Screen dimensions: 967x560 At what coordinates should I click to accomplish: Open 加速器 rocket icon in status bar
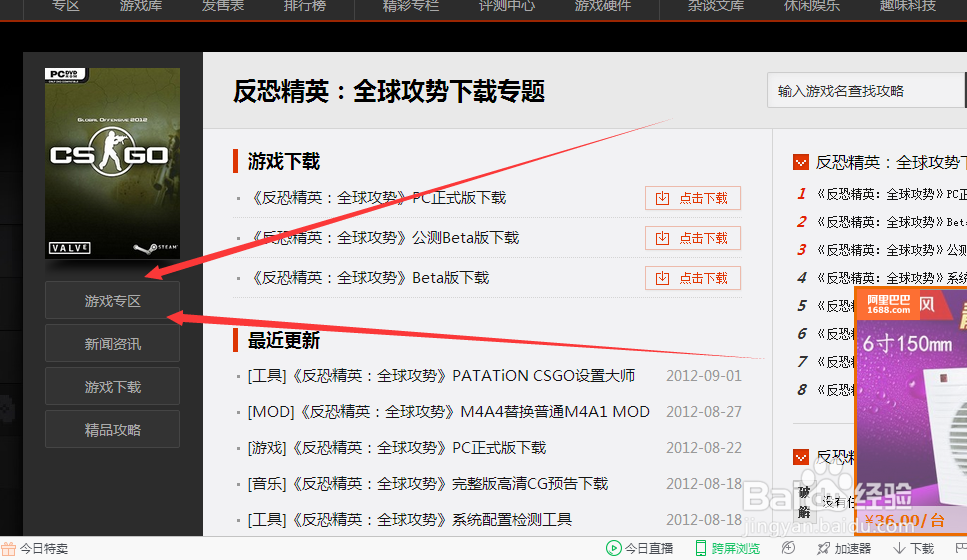[823, 548]
